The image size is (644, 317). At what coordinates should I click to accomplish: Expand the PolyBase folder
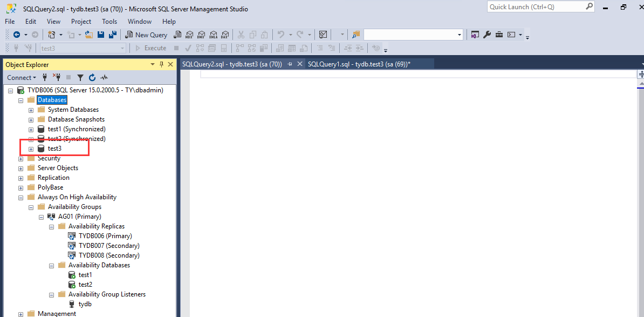point(20,188)
